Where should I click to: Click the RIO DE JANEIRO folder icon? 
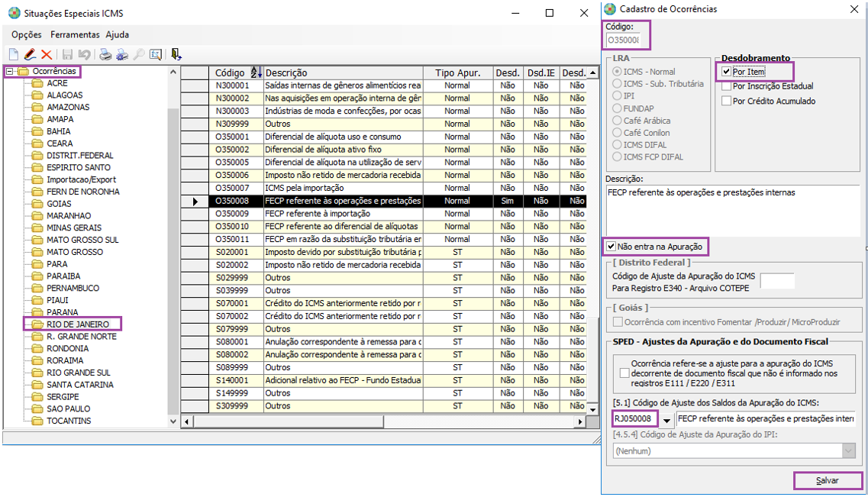(37, 324)
